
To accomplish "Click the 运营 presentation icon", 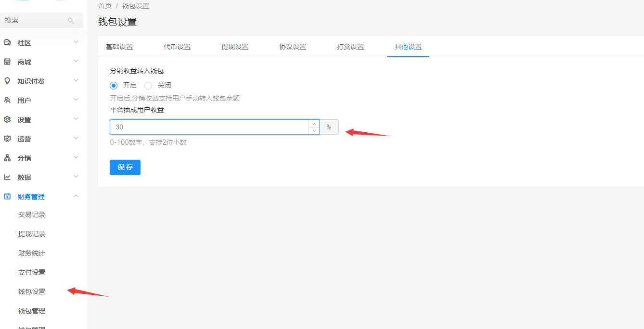I will pyautogui.click(x=7, y=139).
